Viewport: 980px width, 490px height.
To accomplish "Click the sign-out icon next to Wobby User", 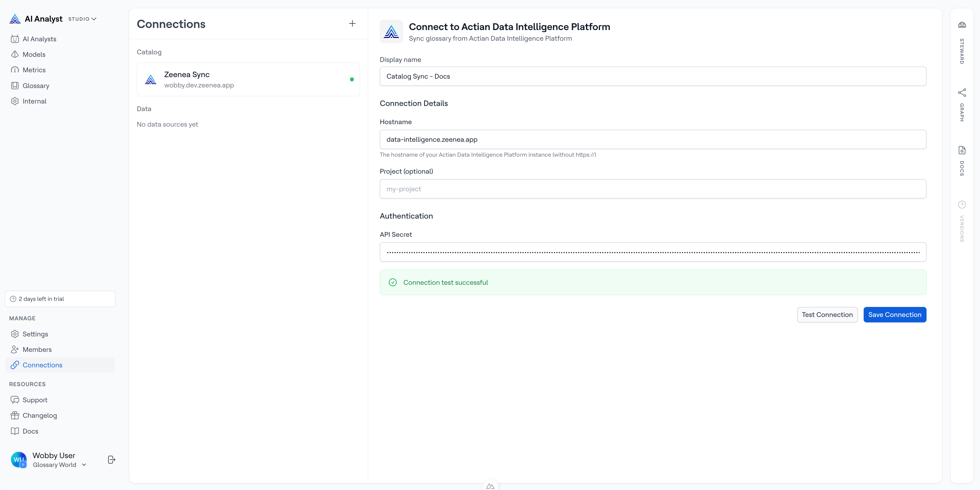I will click(x=111, y=460).
